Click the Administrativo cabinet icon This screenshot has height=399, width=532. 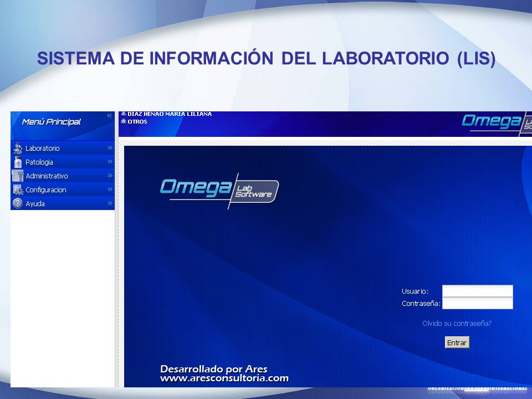(x=18, y=176)
